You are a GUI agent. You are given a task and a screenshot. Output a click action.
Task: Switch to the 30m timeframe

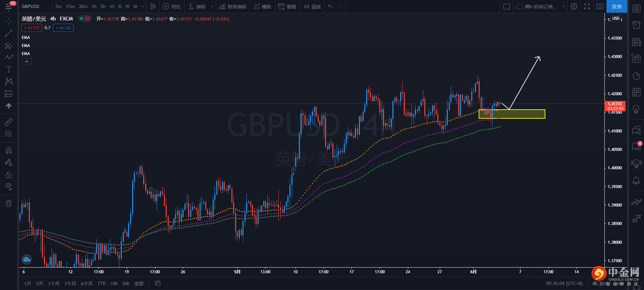point(83,6)
